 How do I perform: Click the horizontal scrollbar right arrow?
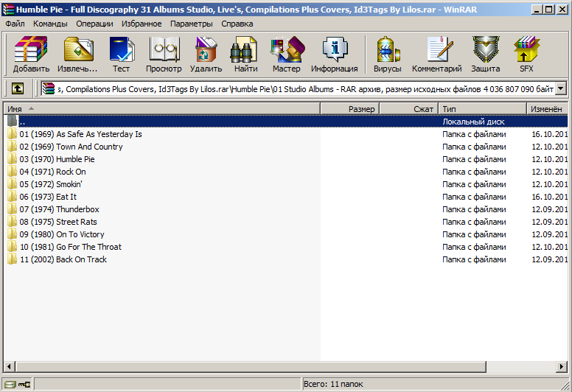click(x=562, y=366)
